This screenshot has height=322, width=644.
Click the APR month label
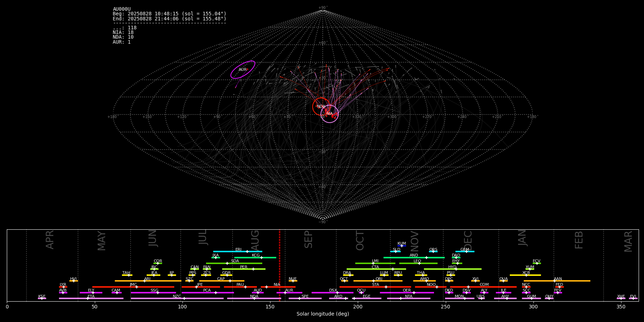(x=50, y=240)
